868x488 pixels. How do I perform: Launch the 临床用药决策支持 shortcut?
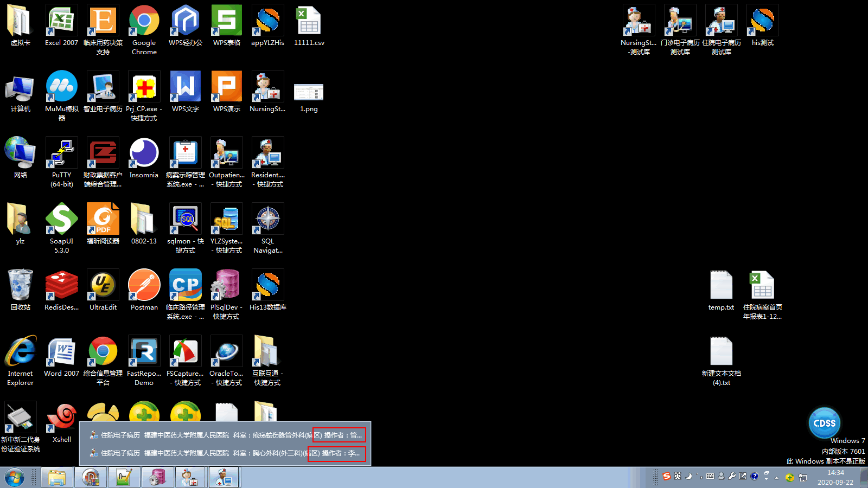click(103, 30)
